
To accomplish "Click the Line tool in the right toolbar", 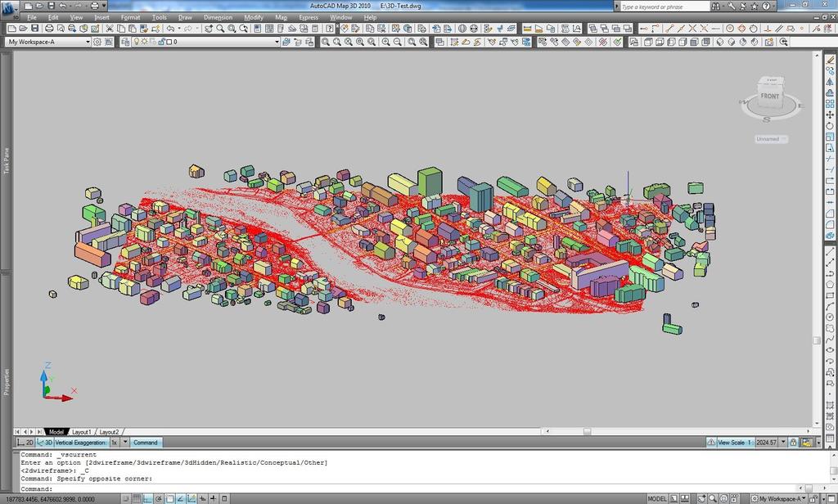I will click(x=830, y=252).
